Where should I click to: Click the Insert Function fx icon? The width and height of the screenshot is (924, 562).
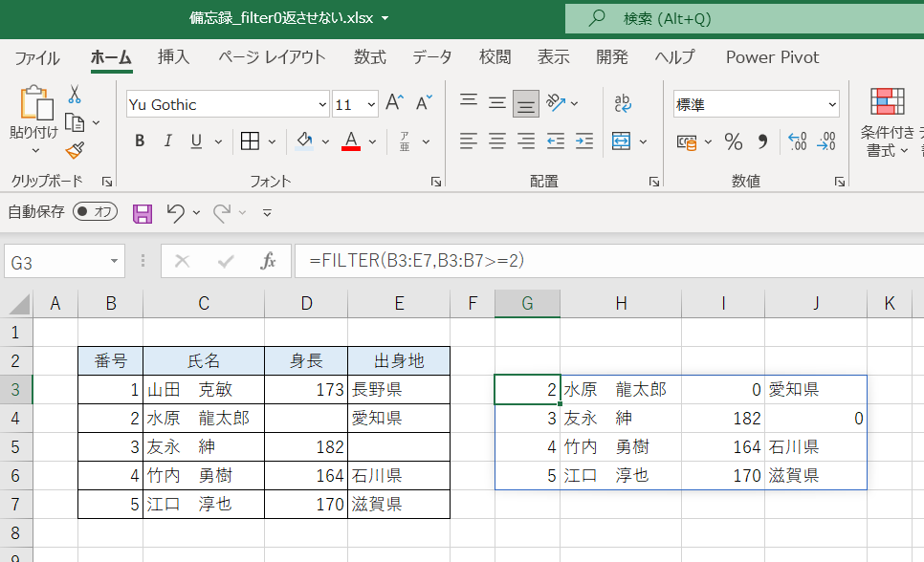[x=268, y=260]
